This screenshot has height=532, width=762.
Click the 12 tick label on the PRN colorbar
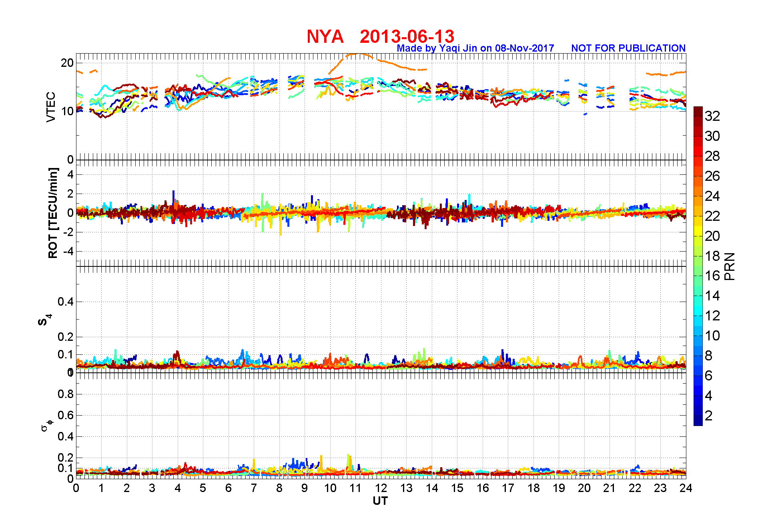pos(712,316)
